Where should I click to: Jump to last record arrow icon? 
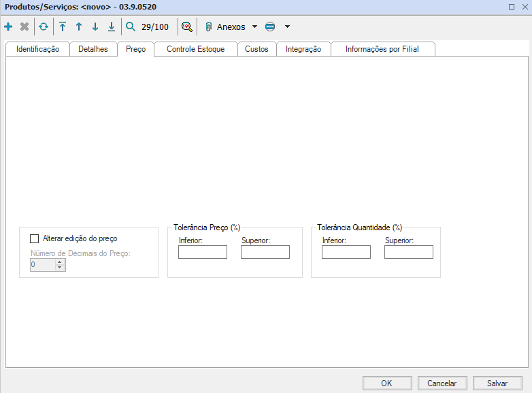pos(112,27)
